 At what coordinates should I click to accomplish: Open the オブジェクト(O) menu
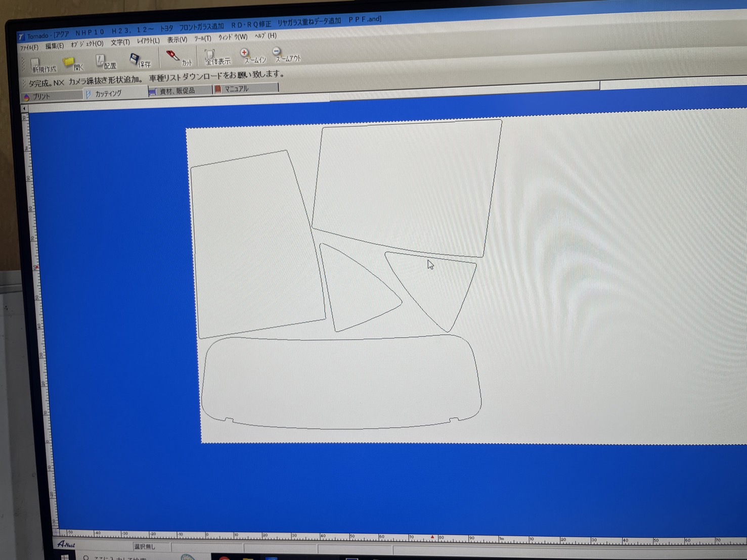click(x=86, y=44)
